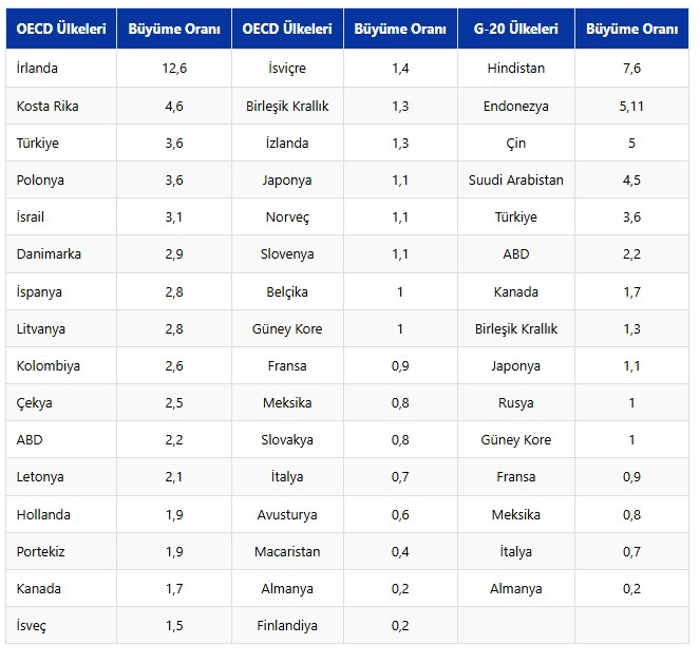Click the Suudi Arabistan cell
Screen dimensions: 700x663
[x=516, y=180]
